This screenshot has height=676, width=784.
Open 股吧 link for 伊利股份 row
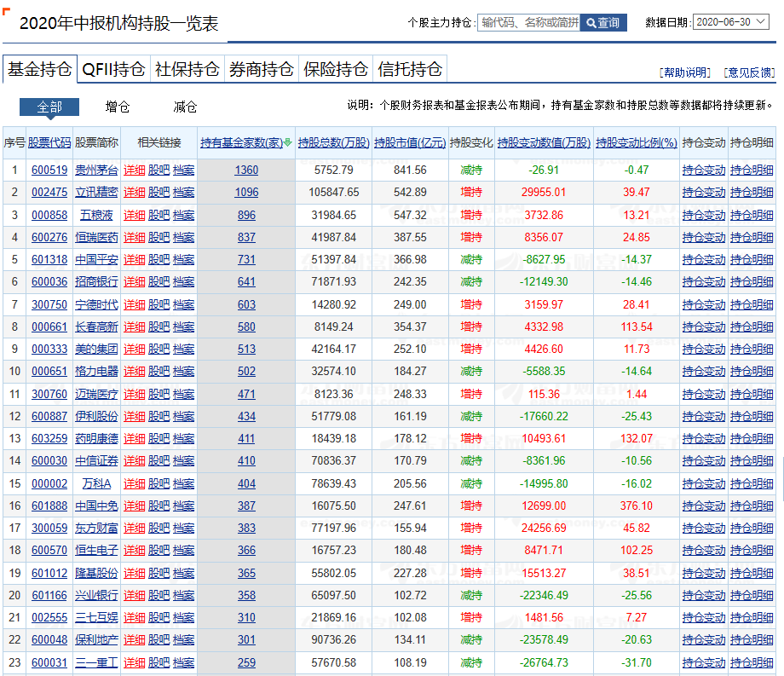pos(159,417)
